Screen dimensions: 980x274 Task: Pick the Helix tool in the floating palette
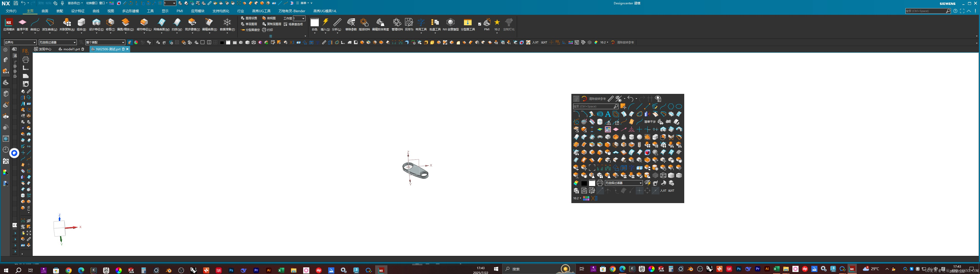coord(600,114)
